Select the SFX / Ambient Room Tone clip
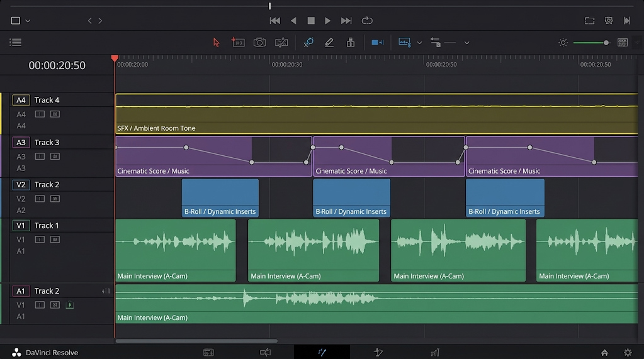The image size is (644, 359). [376, 114]
